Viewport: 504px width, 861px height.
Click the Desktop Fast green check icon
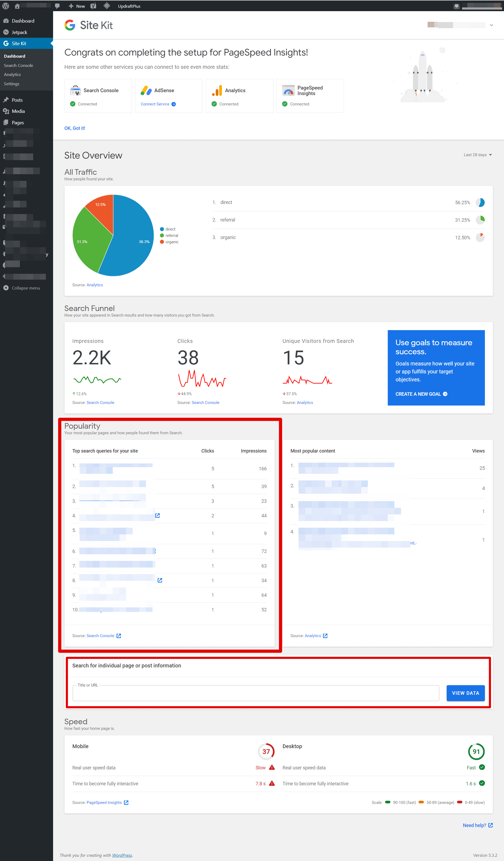pyautogui.click(x=482, y=767)
